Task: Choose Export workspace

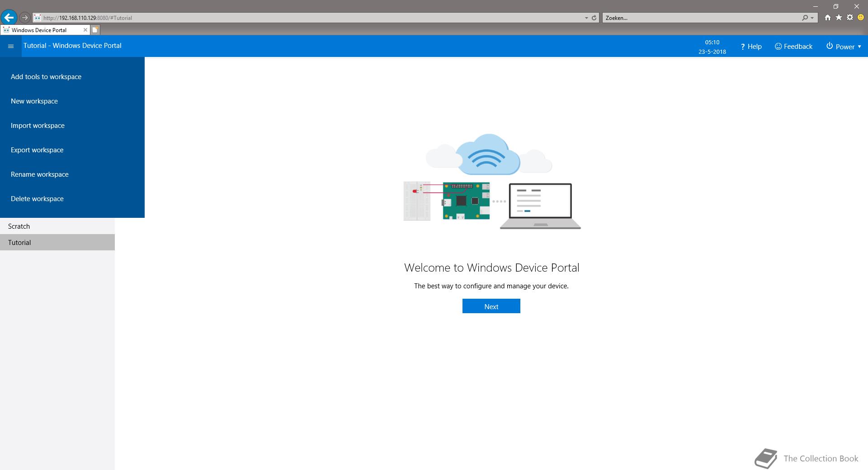Action: pyautogui.click(x=72, y=150)
